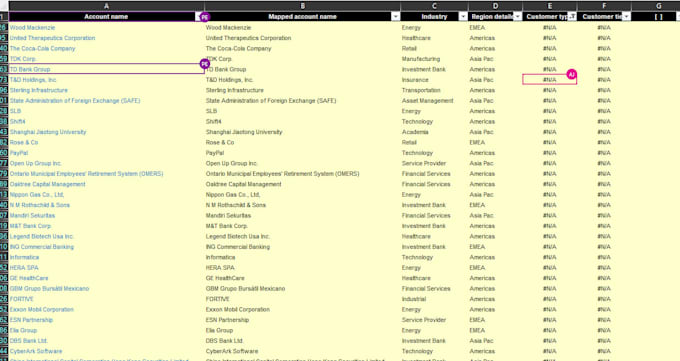Open the Open Up Group Inc. link in column A
680x361 pixels.
pos(36,163)
